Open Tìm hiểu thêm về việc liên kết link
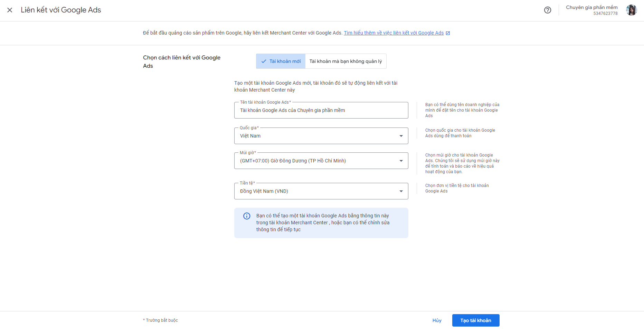 point(394,33)
